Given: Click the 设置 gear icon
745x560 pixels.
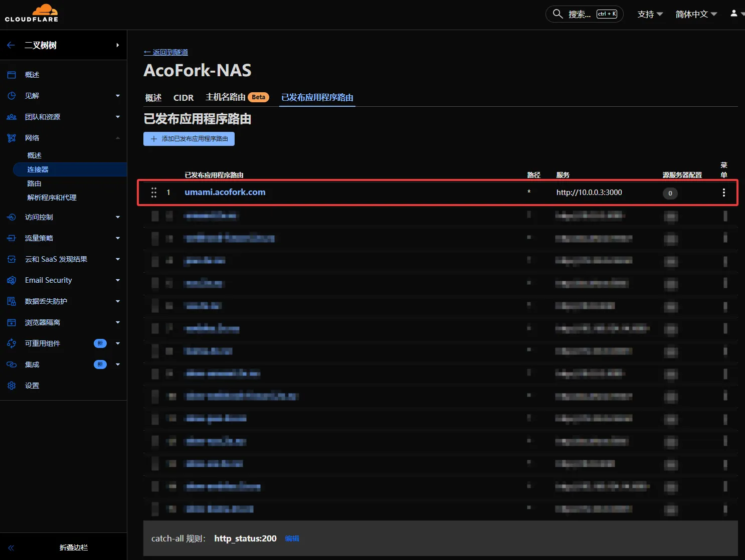Looking at the screenshot, I should 12,386.
